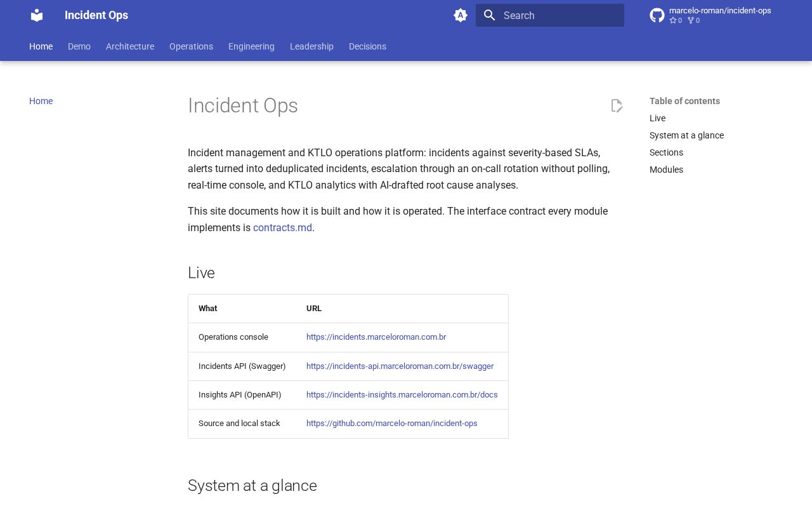Screen dimensions: 812x508
Task: Click Home in the left sidebar
Action: click(41, 101)
